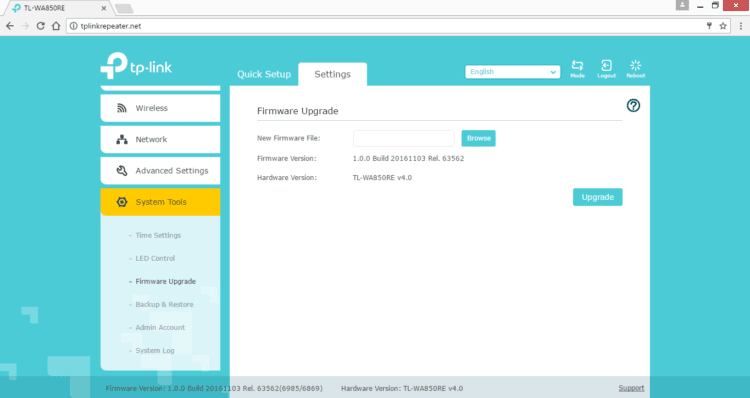Click the 'Firmware Upgrade' page heading

pos(298,111)
